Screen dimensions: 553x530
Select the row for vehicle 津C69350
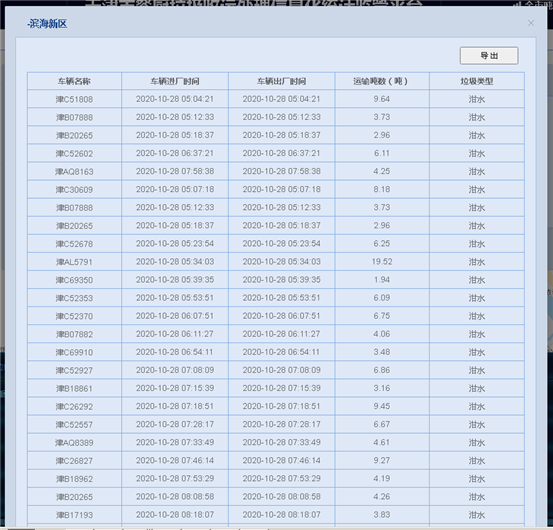click(276, 280)
